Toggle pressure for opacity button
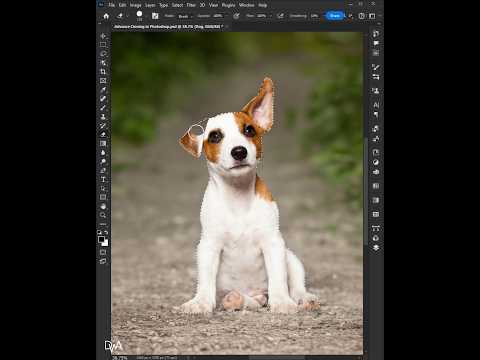 click(236, 16)
